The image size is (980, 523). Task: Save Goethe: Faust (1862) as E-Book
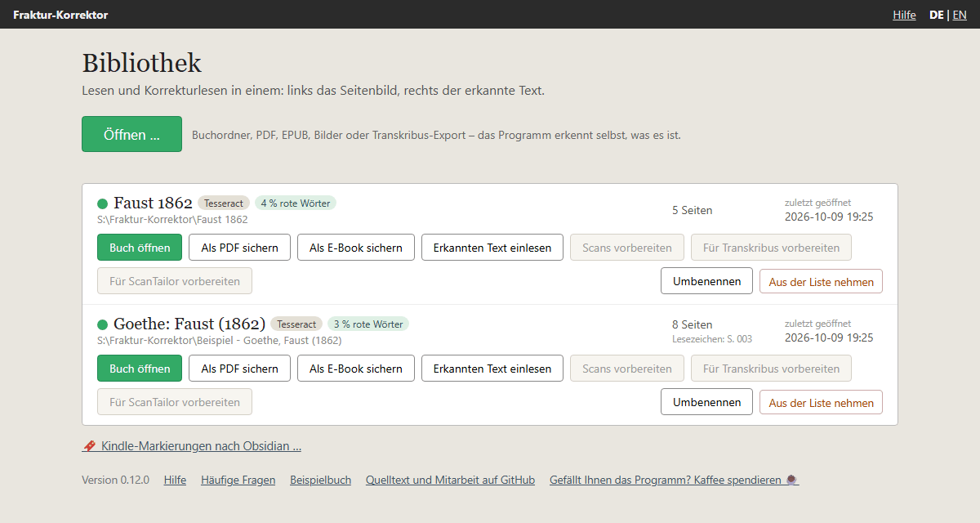click(356, 369)
